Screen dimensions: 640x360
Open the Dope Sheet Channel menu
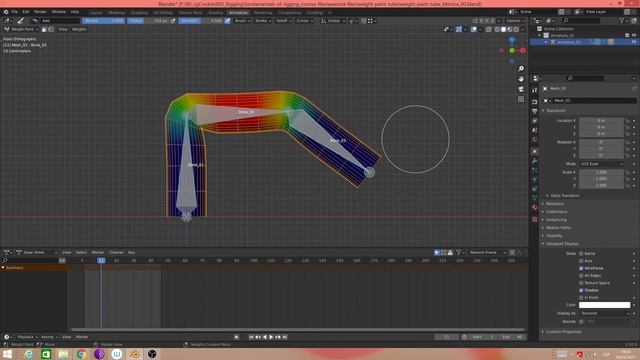116,253
